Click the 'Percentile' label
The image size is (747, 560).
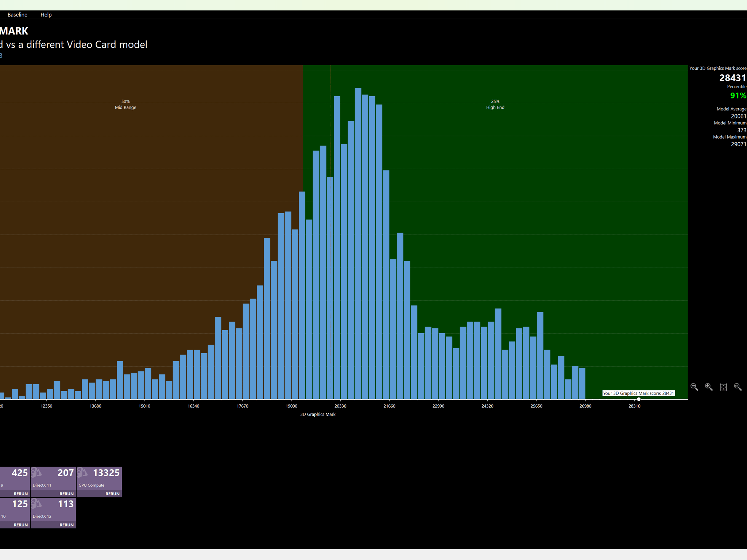[x=736, y=86]
